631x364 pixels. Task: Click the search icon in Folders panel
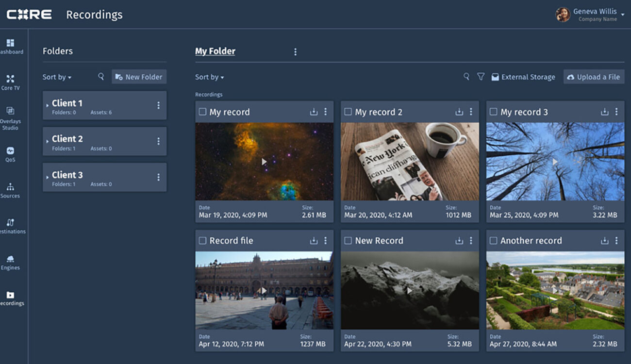101,76
